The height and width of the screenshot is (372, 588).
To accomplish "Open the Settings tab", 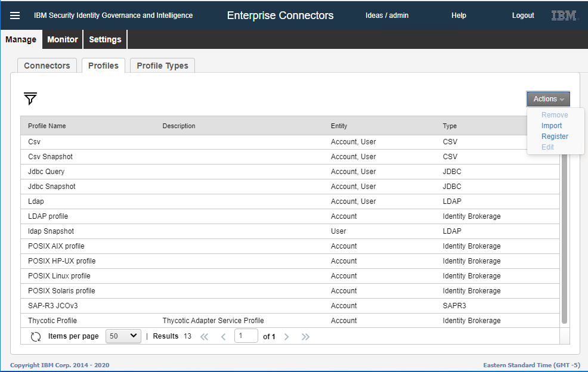I will click(105, 39).
